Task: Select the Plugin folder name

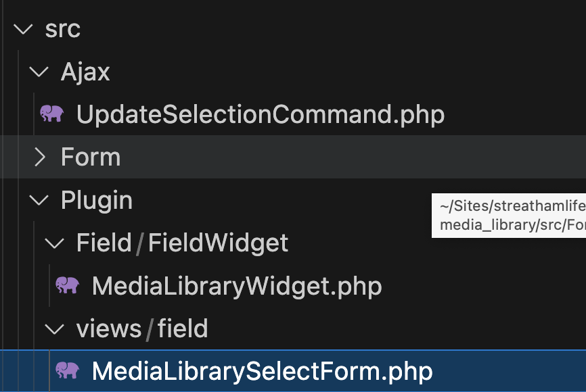Action: tap(97, 201)
